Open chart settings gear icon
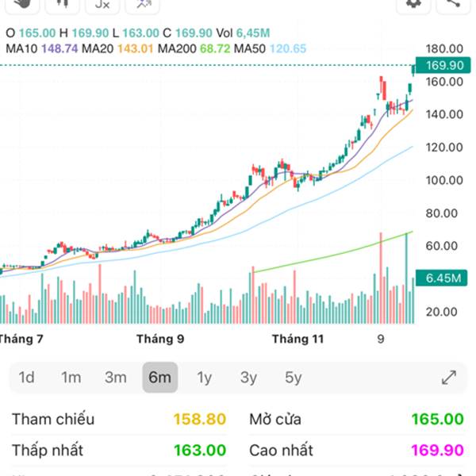This screenshot has height=476, width=476. pyautogui.click(x=413, y=4)
